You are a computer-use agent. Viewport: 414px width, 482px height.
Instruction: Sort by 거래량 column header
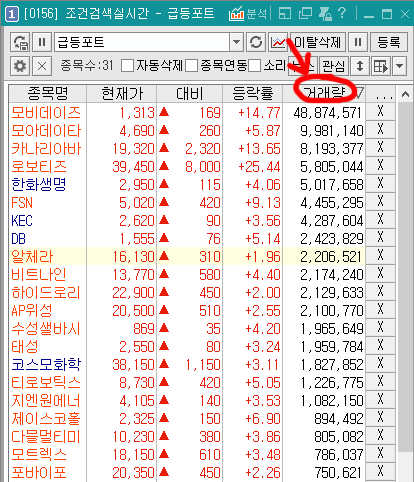point(324,93)
